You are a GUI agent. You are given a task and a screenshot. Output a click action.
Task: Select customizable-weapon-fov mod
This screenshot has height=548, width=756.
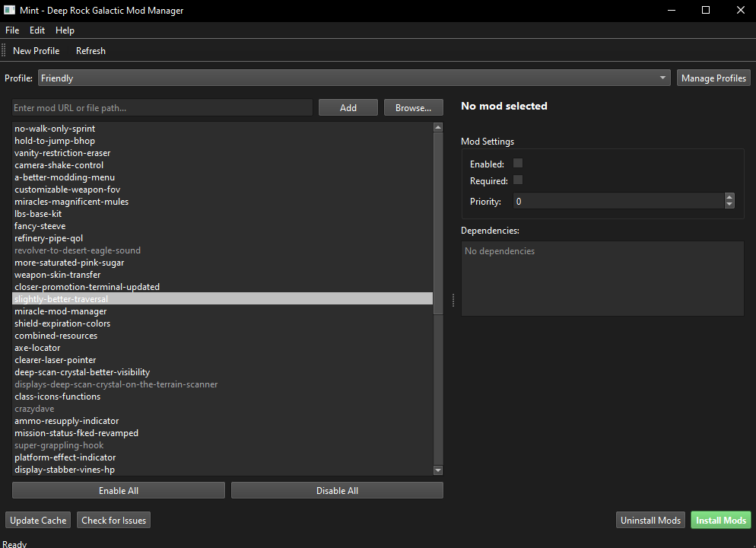[x=222, y=190]
